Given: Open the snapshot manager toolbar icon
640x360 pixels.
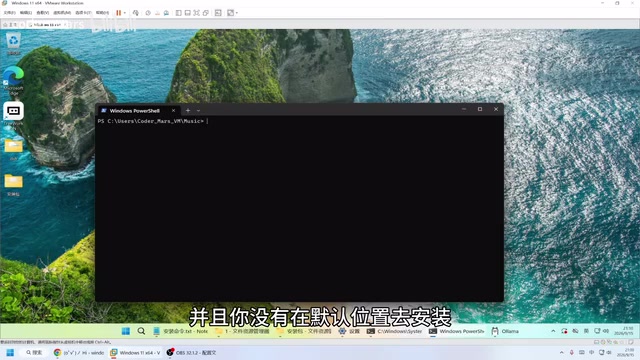Looking at the screenshot, I should tap(166, 13).
